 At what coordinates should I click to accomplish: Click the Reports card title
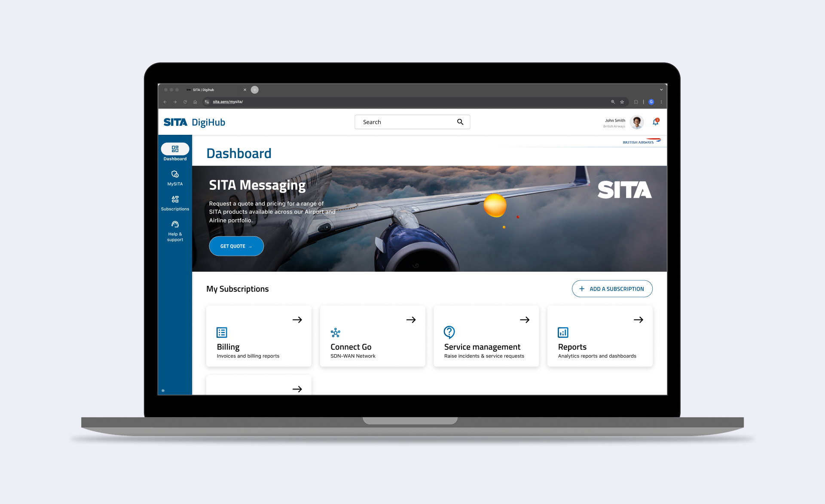tap(572, 347)
